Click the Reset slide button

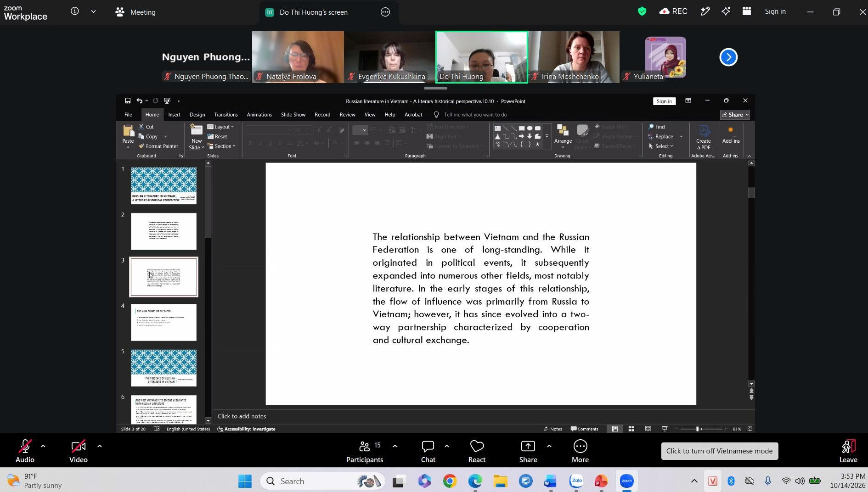click(217, 137)
